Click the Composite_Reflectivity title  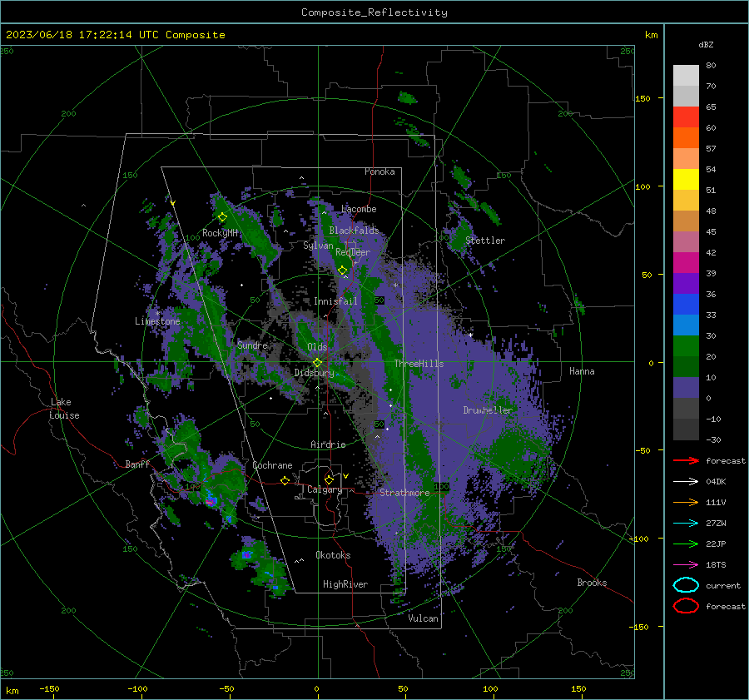pos(374,12)
